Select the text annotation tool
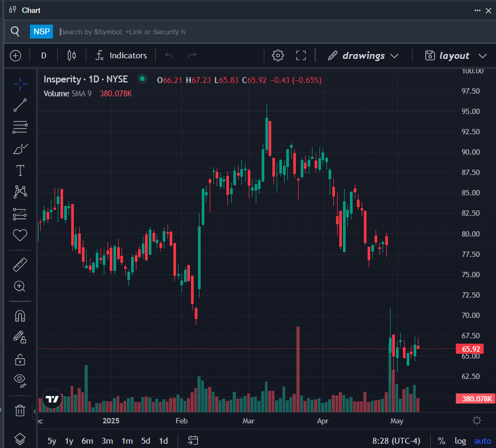The width and height of the screenshot is (496, 448). coord(20,170)
